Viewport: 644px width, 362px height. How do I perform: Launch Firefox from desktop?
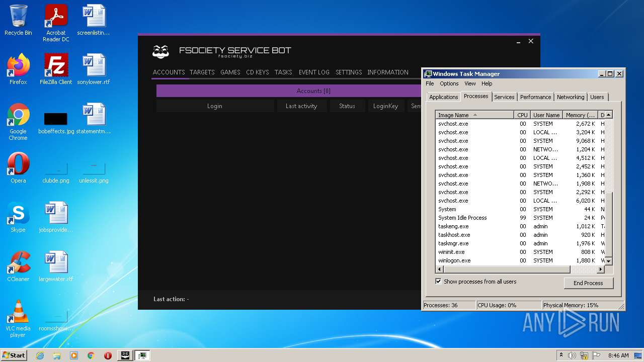tap(18, 69)
